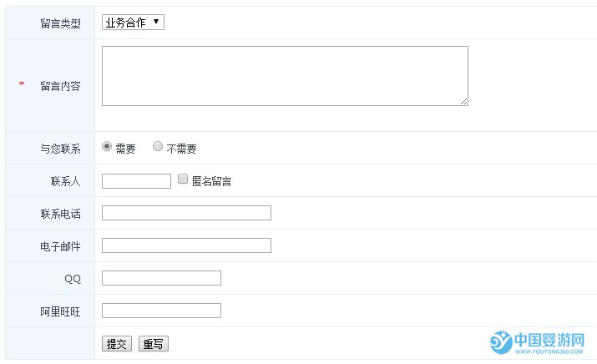
Task: Click the red required asterisk
Action: (x=22, y=83)
